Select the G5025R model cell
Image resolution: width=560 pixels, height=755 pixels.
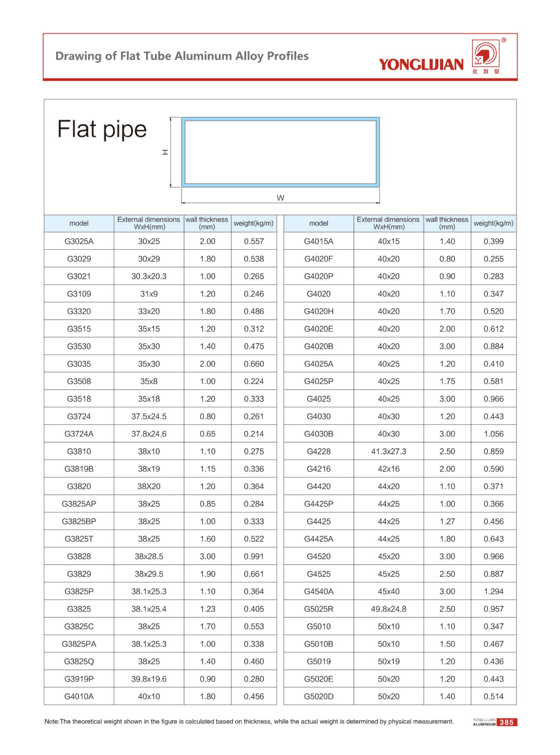318,609
